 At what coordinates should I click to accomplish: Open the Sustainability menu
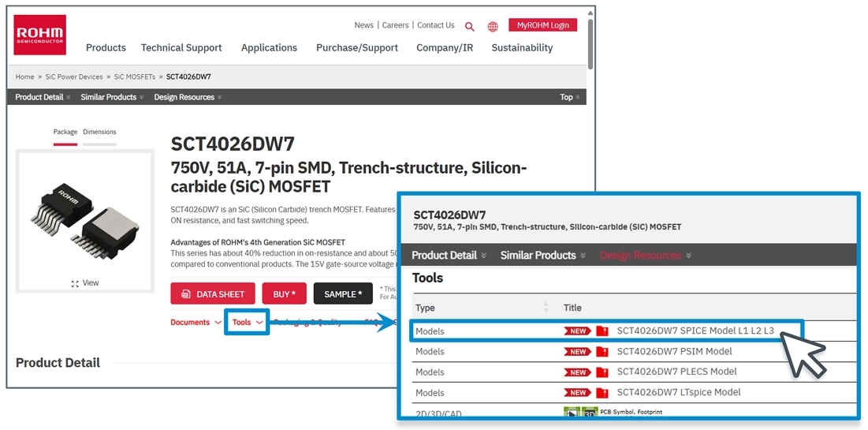(x=522, y=47)
